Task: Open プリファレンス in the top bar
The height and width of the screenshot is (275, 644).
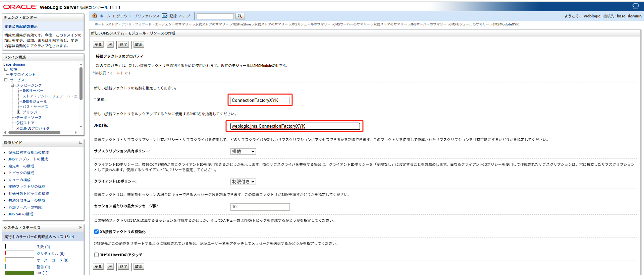Action: (x=147, y=16)
